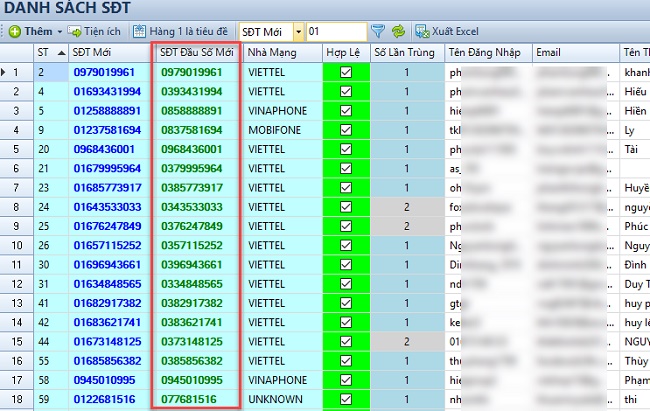The image size is (650, 411).
Task: Apply the funnel filter icon
Action: tap(377, 31)
